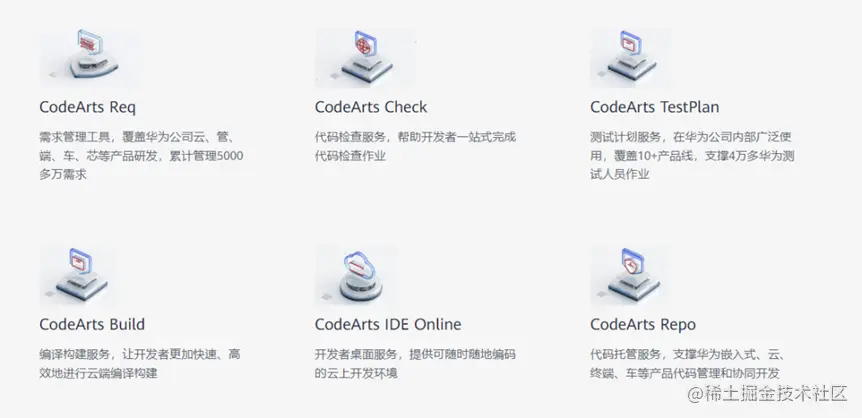
Task: Open the CodeArts Repo title link
Action: pos(643,324)
